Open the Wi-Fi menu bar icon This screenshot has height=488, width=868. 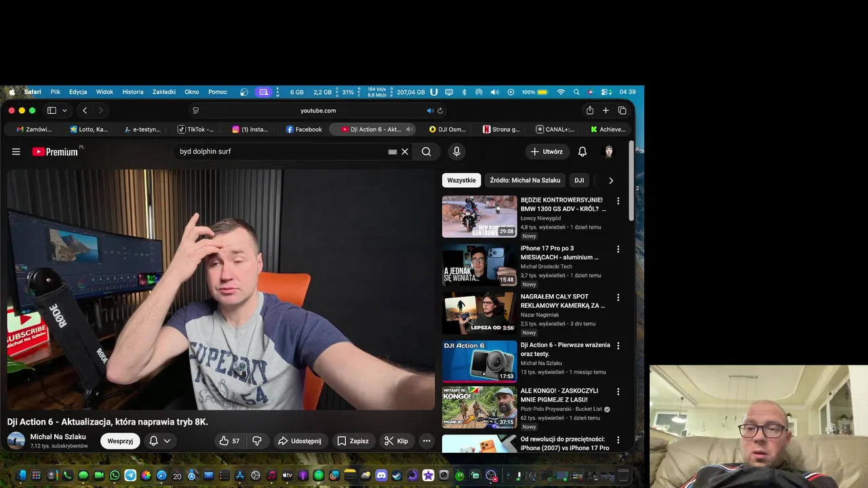tap(561, 92)
